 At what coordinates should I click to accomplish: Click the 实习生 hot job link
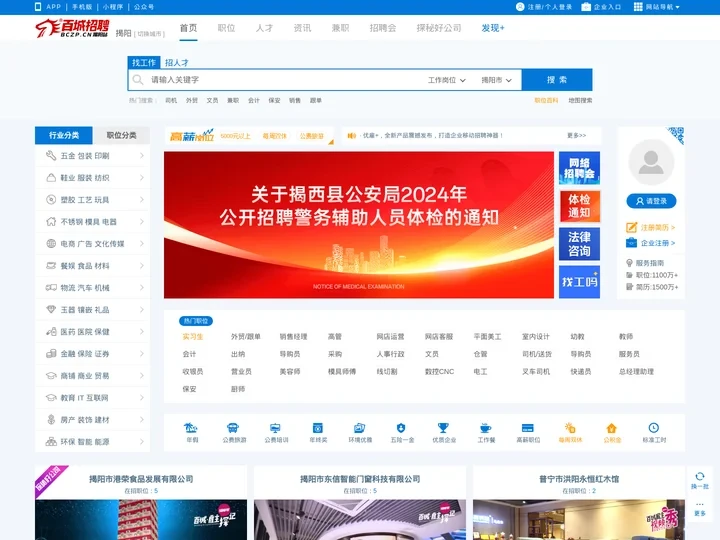[x=192, y=337]
